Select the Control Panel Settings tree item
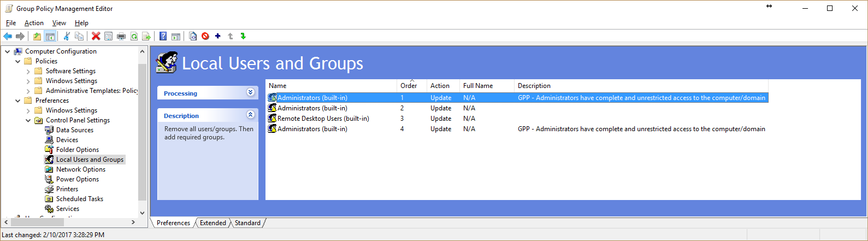The height and width of the screenshot is (241, 868). click(x=78, y=120)
